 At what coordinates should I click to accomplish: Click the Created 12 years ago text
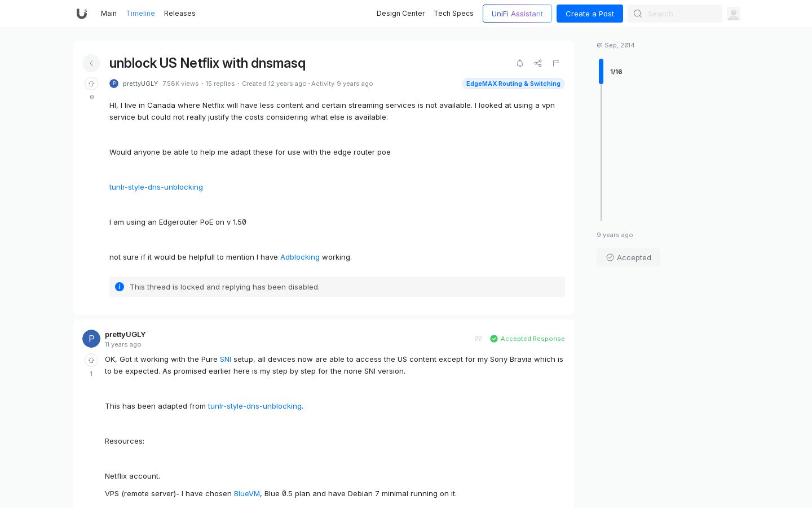274,84
